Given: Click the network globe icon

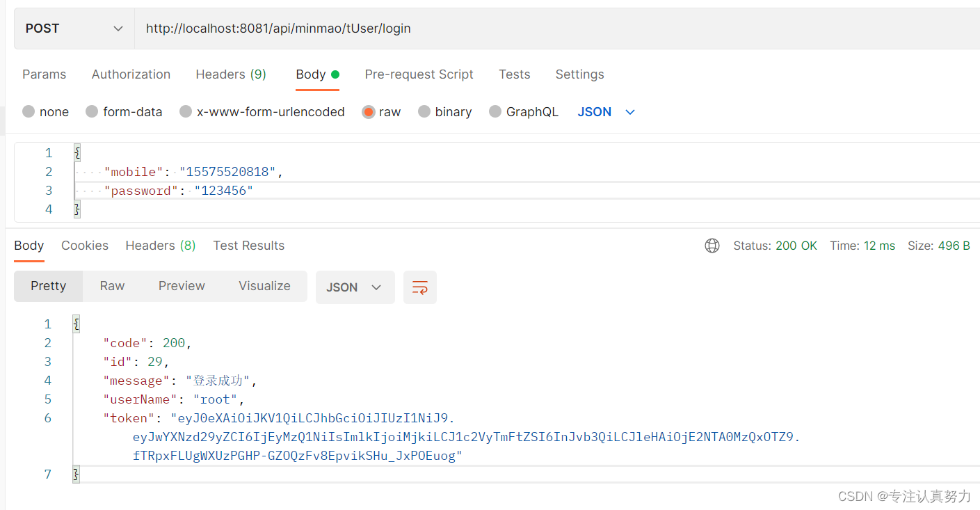Looking at the screenshot, I should click(x=712, y=246).
